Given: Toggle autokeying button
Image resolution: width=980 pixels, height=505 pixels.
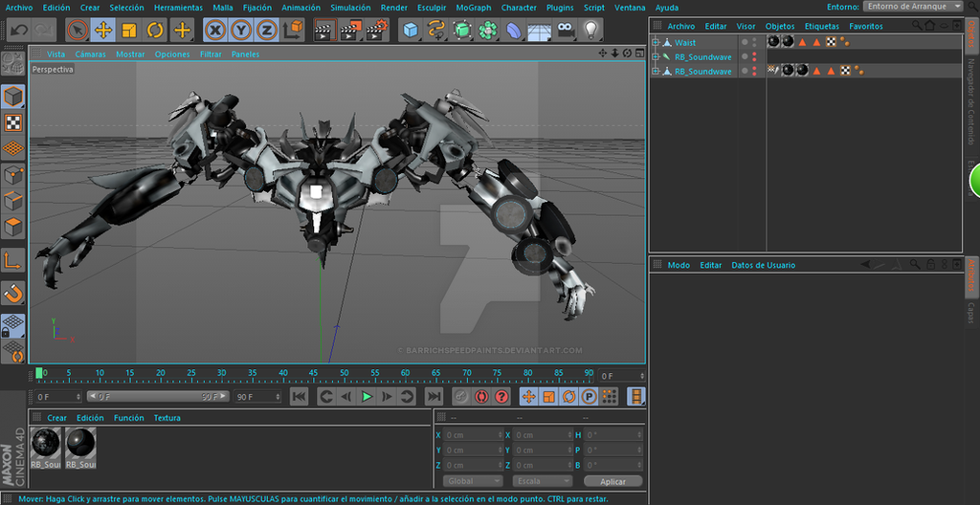Looking at the screenshot, I should click(480, 396).
